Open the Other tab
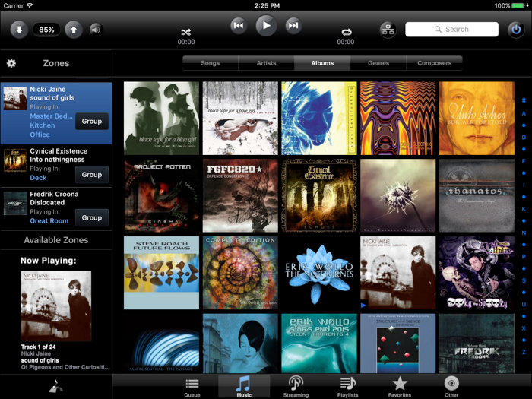Viewport: 532px width, 399px height. coord(451,387)
